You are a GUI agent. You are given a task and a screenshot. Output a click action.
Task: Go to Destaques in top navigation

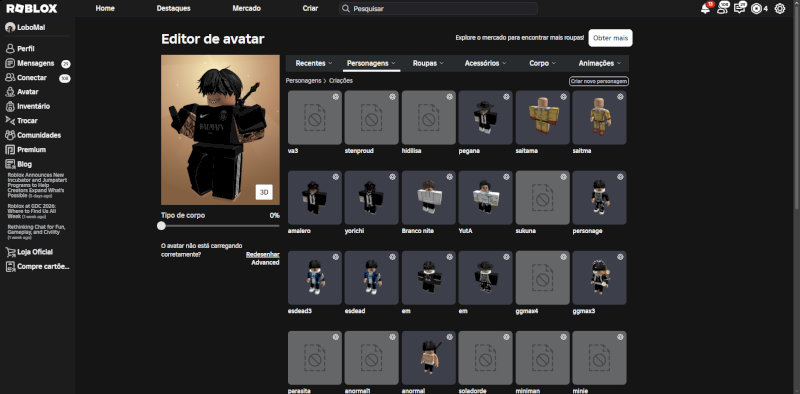(173, 9)
